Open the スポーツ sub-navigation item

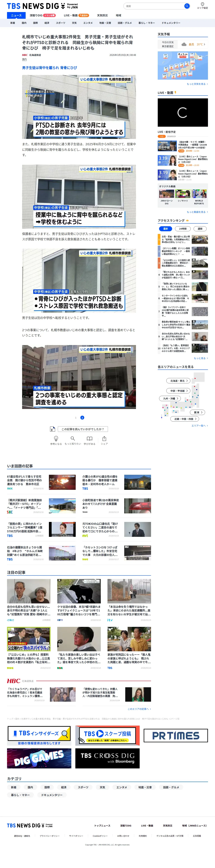tap(61, 23)
